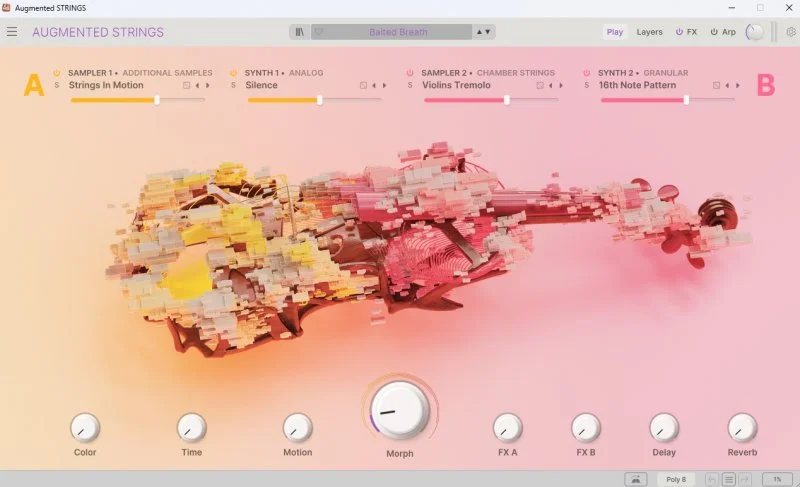Load previous Synth 2 preset arrow

click(727, 85)
